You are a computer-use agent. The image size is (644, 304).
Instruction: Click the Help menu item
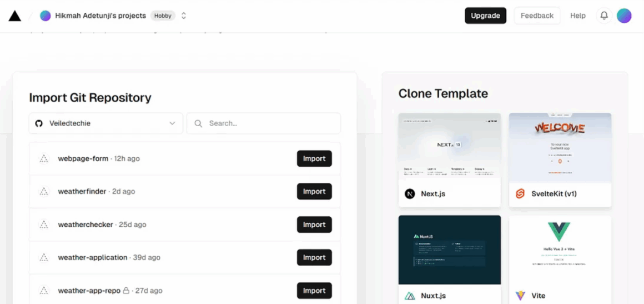(578, 16)
